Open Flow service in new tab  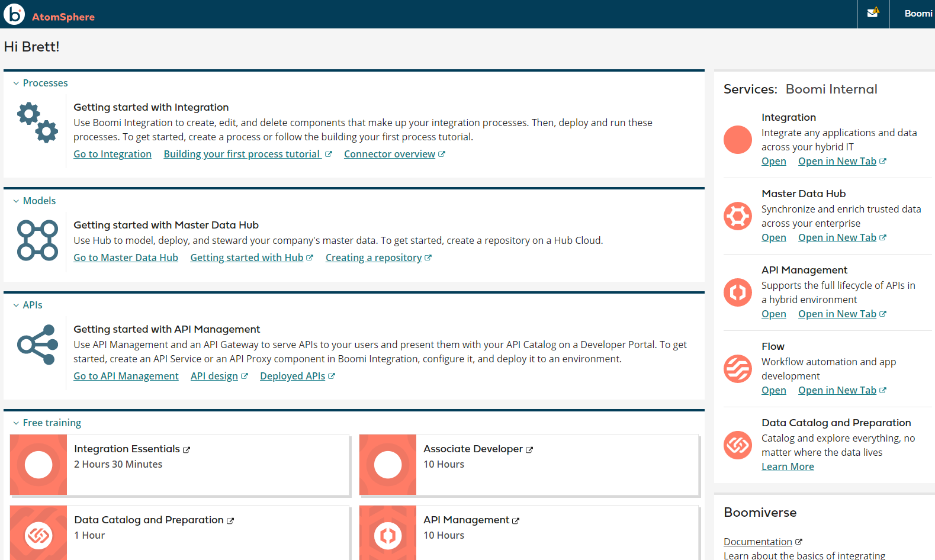[x=837, y=390]
